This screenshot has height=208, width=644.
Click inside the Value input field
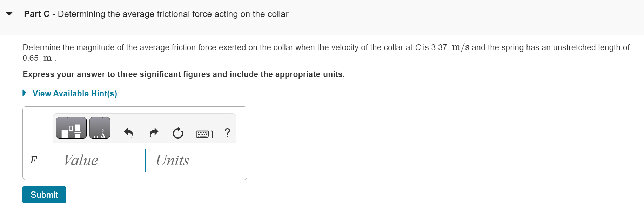pos(98,161)
